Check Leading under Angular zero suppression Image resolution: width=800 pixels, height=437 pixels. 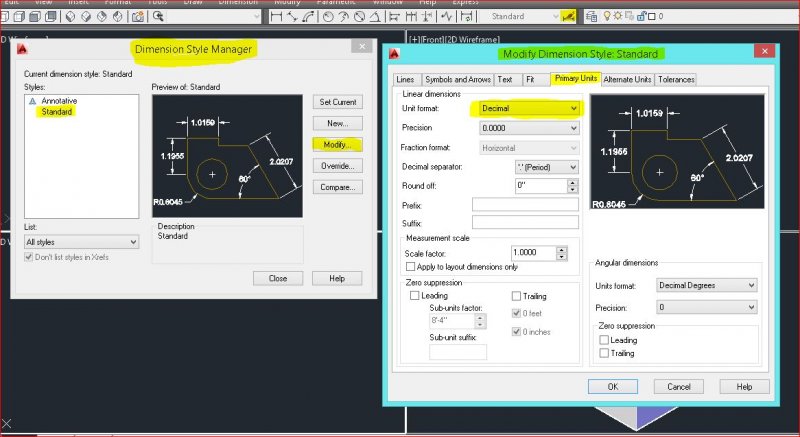coord(604,340)
